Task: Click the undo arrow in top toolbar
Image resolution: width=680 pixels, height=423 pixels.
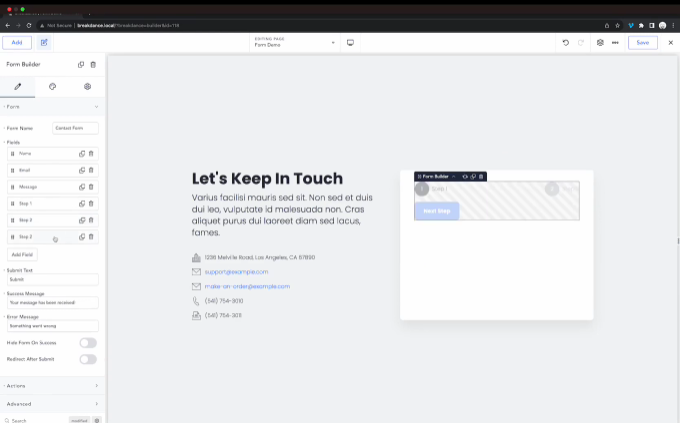Action: (566, 43)
